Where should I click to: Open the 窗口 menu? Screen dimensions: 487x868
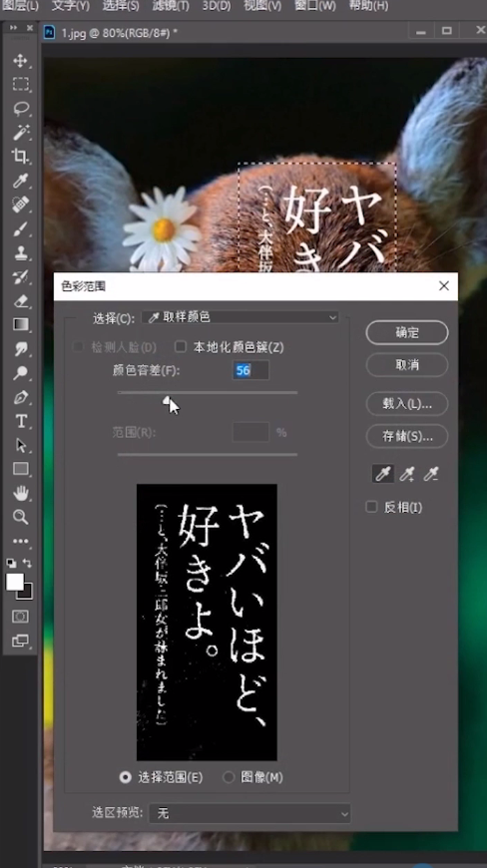tap(315, 6)
